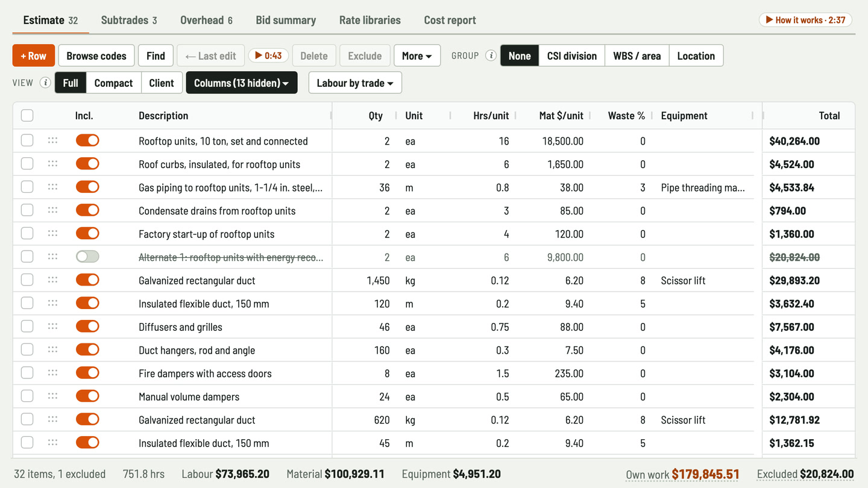Click drag handle of Gas piping row
Viewport: 868px width, 488px height.
pos(52,187)
